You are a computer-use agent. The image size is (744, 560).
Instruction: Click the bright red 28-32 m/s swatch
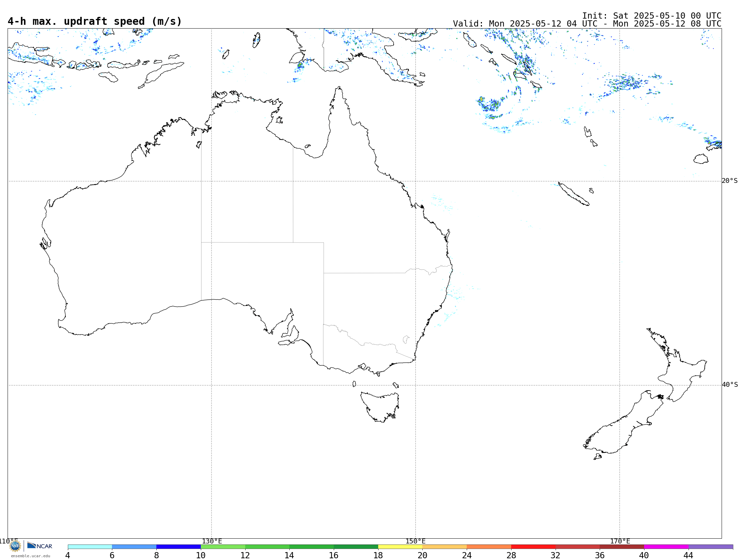click(x=533, y=547)
